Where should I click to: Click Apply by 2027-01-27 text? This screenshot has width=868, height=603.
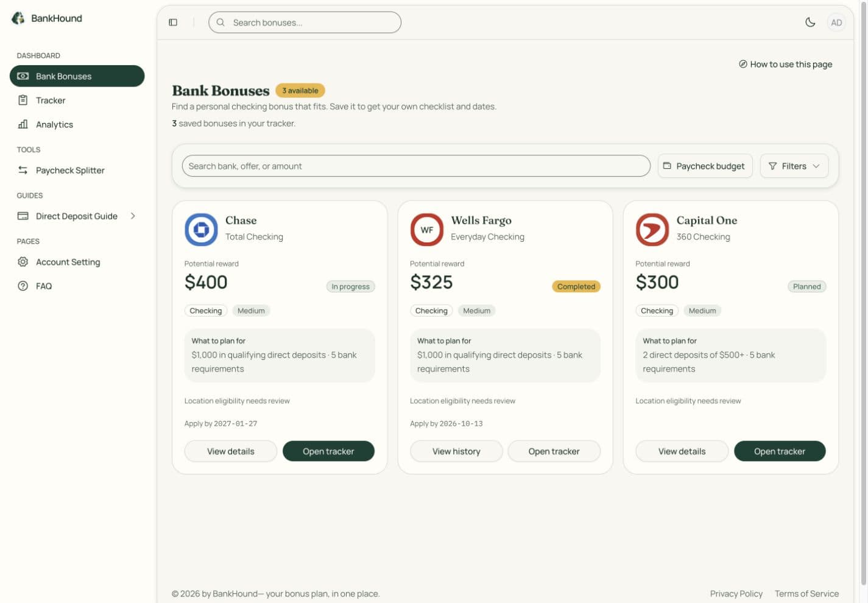click(221, 424)
